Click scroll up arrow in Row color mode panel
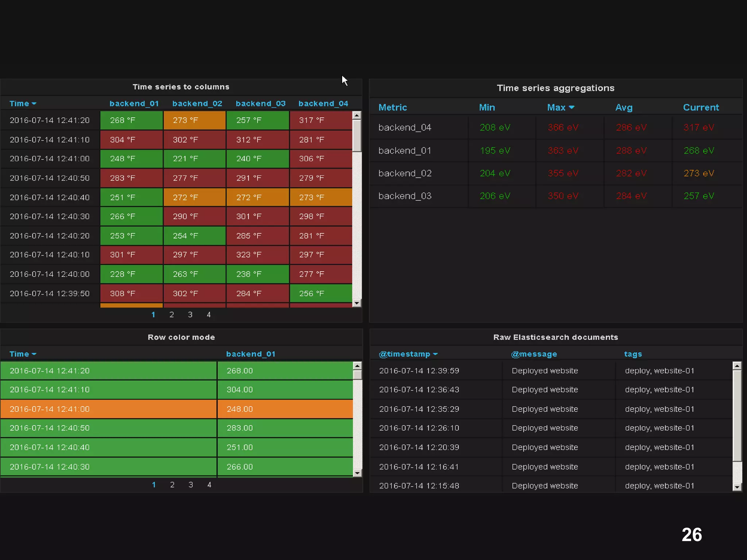 (x=357, y=366)
